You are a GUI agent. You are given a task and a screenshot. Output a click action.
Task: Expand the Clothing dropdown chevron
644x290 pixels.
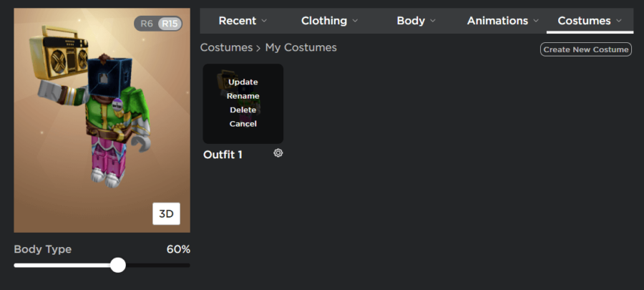(x=355, y=21)
